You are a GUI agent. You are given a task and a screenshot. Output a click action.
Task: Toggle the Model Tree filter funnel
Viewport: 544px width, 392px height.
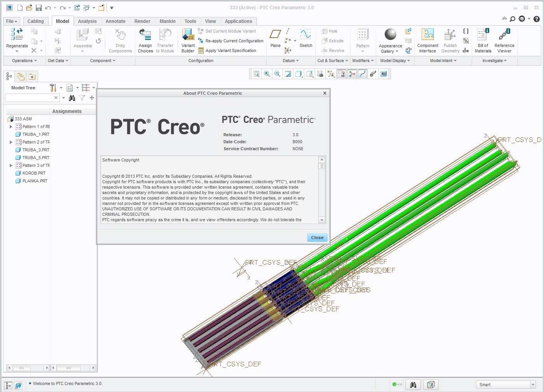click(x=82, y=98)
